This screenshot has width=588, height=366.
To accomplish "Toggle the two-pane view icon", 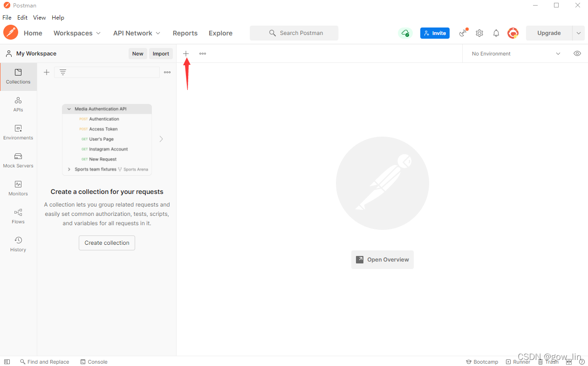I will [x=569, y=362].
